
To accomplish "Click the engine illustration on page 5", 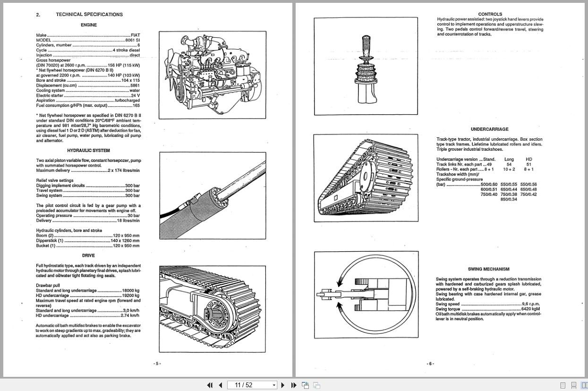I will coord(212,75).
